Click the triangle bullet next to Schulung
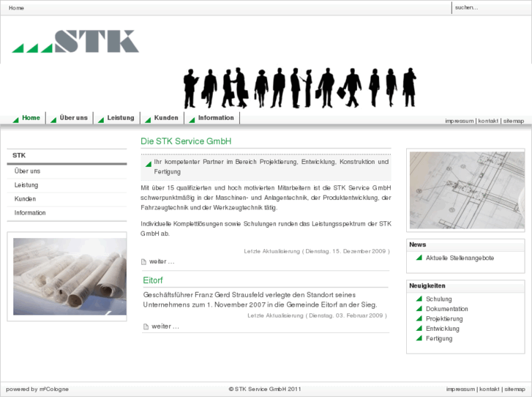532x399 pixels. [419, 299]
